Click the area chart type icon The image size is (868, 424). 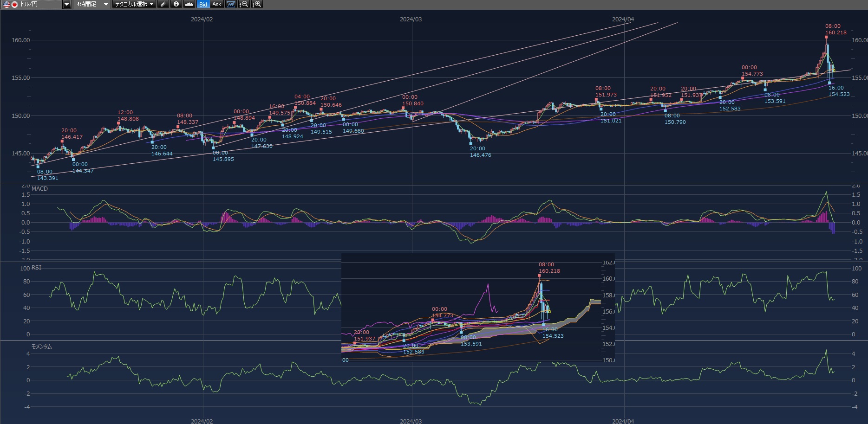[189, 4]
